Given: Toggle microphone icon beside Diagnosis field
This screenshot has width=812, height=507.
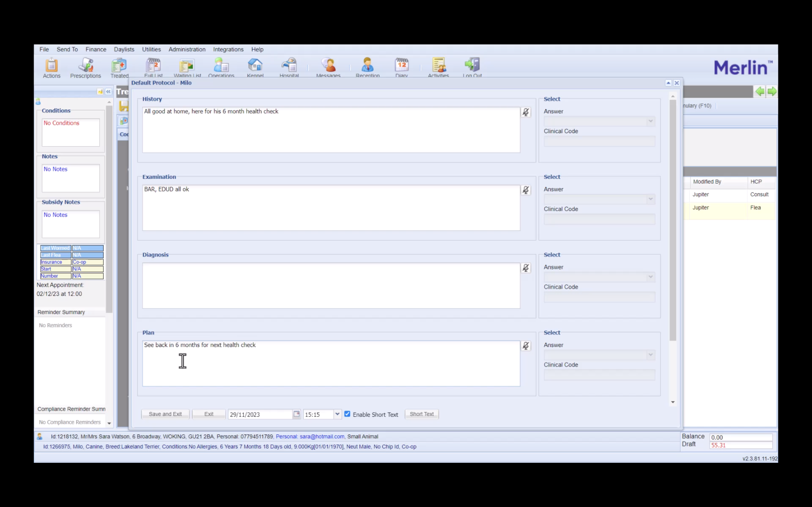Looking at the screenshot, I should pyautogui.click(x=525, y=268).
